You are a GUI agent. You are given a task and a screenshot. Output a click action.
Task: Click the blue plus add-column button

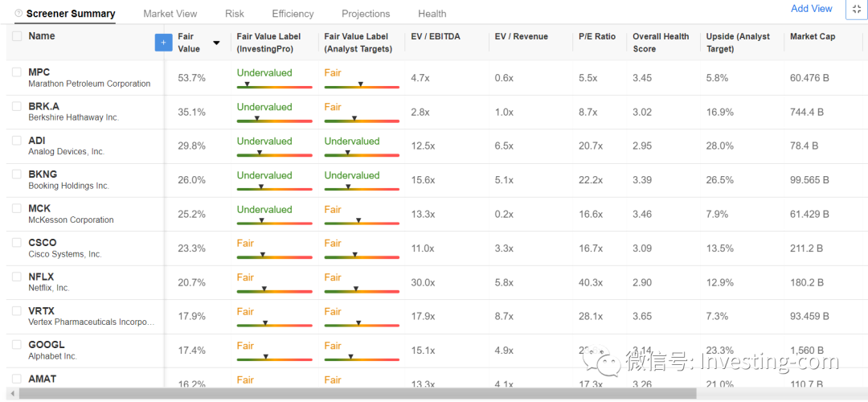pos(163,43)
